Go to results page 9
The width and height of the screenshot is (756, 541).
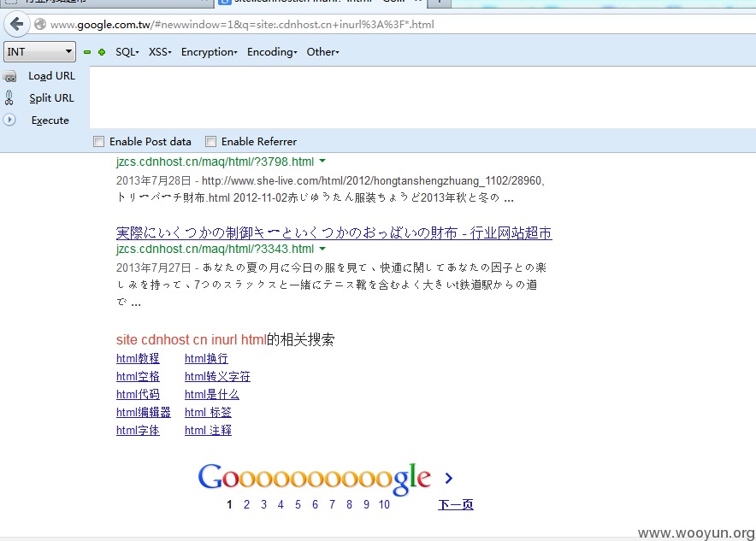[x=366, y=504]
